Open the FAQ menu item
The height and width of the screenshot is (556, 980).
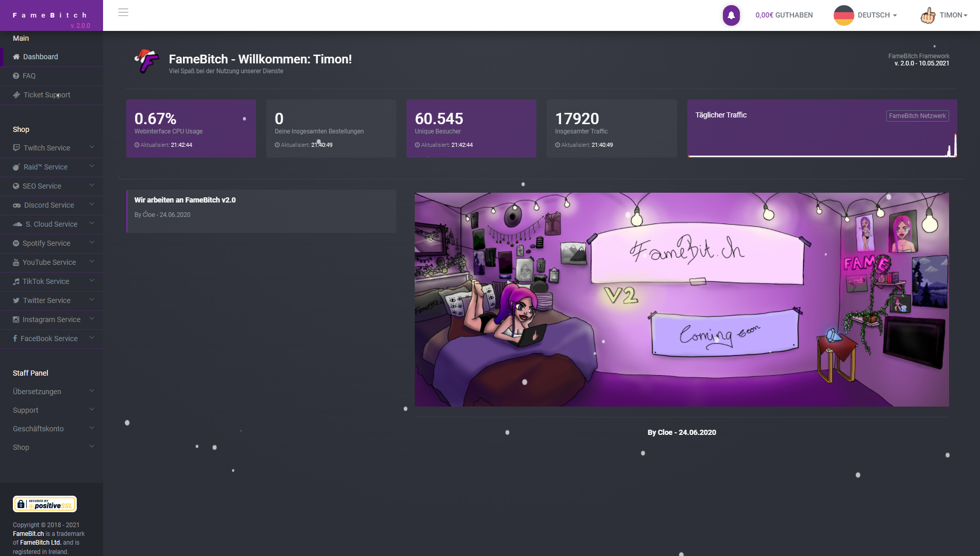[x=52, y=76]
